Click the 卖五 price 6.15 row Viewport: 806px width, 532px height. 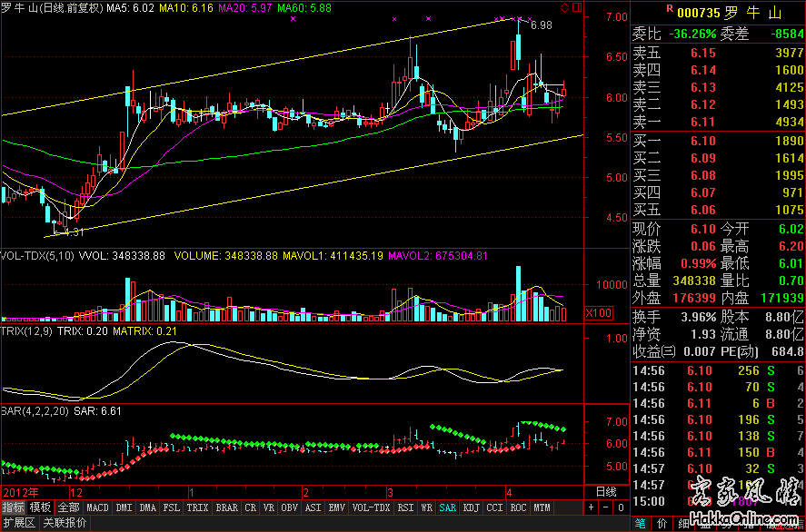[718, 53]
